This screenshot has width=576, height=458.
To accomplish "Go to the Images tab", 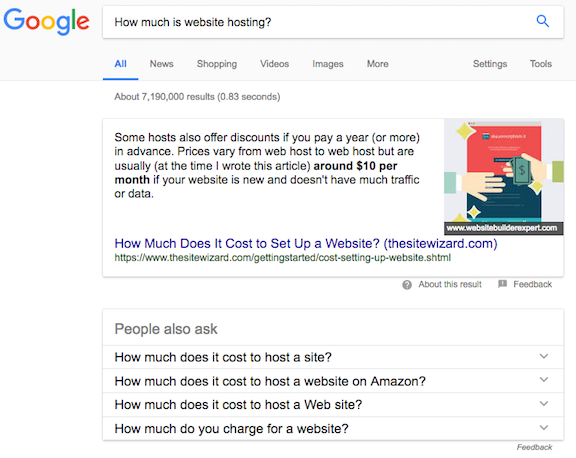I will pos(328,64).
